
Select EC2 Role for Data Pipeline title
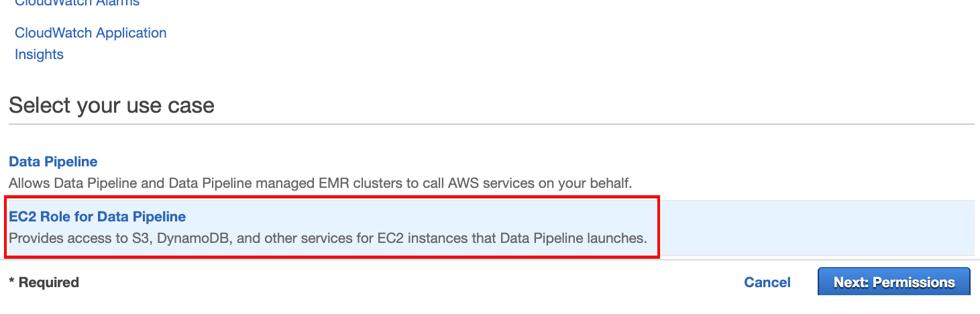(x=97, y=217)
